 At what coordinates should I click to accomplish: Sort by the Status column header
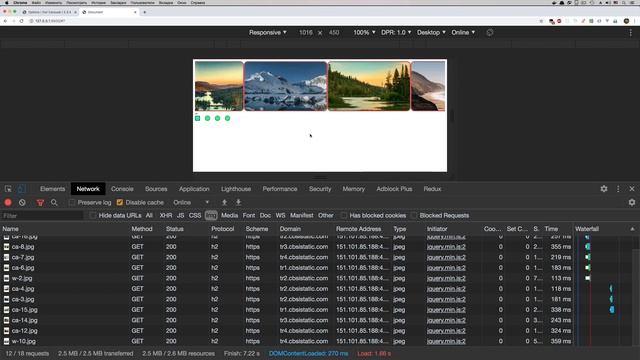coord(175,229)
